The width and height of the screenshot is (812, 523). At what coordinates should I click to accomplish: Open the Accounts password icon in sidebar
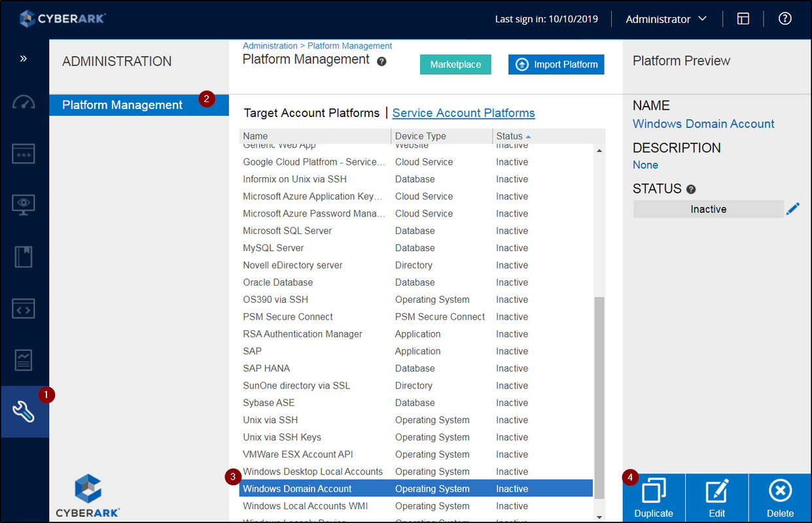tap(24, 154)
